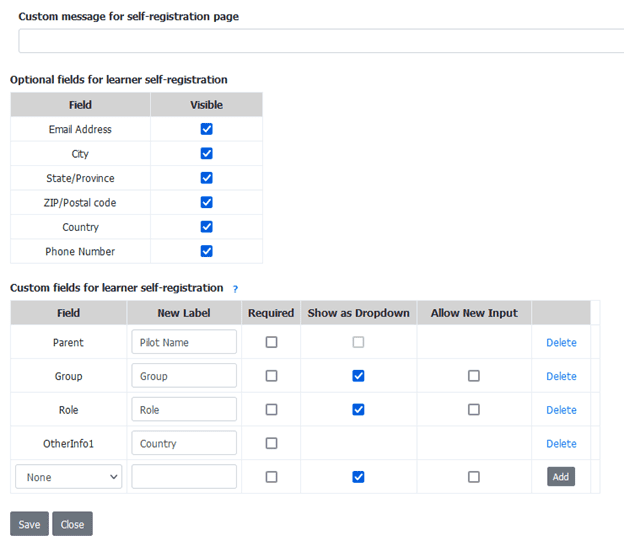Open the None field selection dropdown
This screenshot has height=546, width=624.
(x=68, y=477)
